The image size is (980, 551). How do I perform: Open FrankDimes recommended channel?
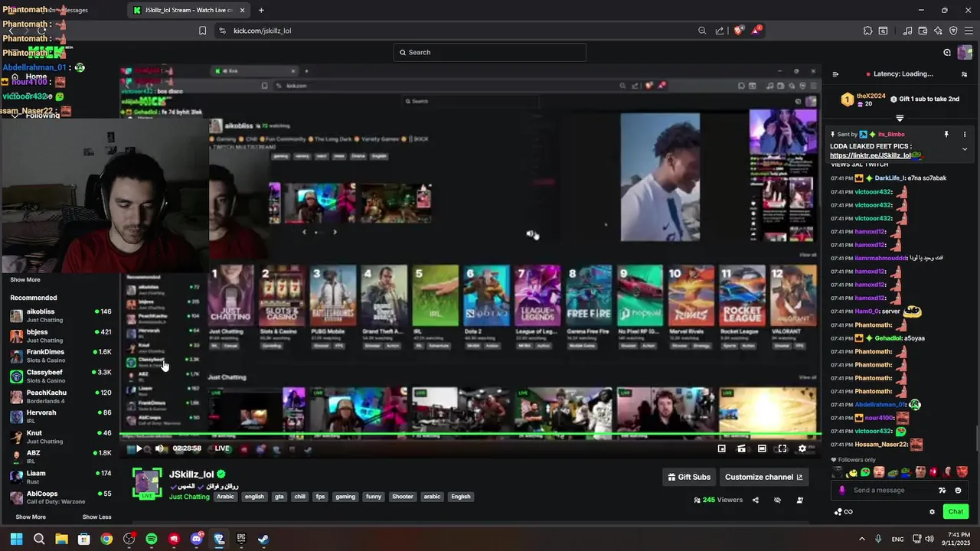pyautogui.click(x=60, y=355)
